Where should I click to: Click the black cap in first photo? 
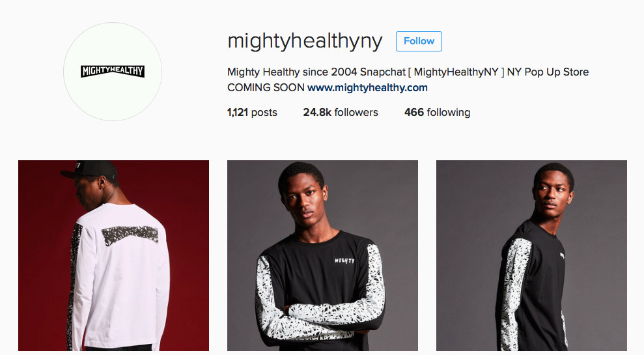pos(91,169)
